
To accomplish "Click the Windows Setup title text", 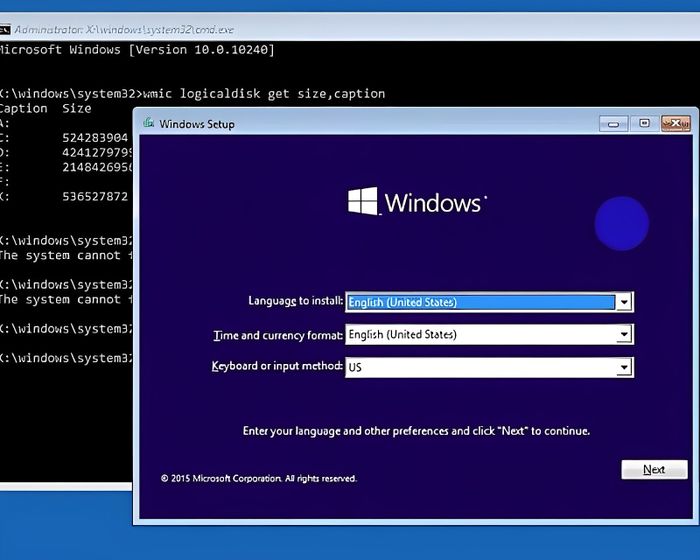I will pyautogui.click(x=197, y=124).
